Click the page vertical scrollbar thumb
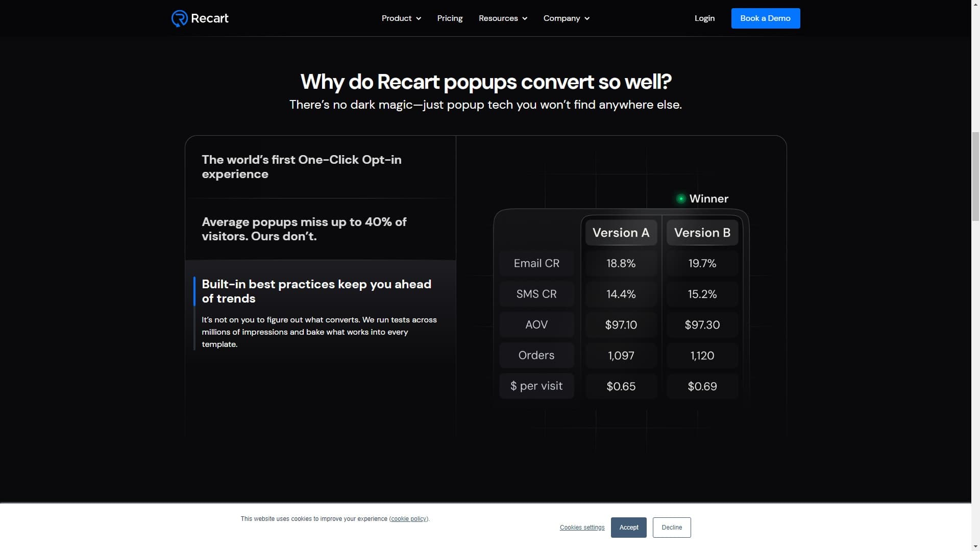This screenshot has height=551, width=980. click(975, 176)
